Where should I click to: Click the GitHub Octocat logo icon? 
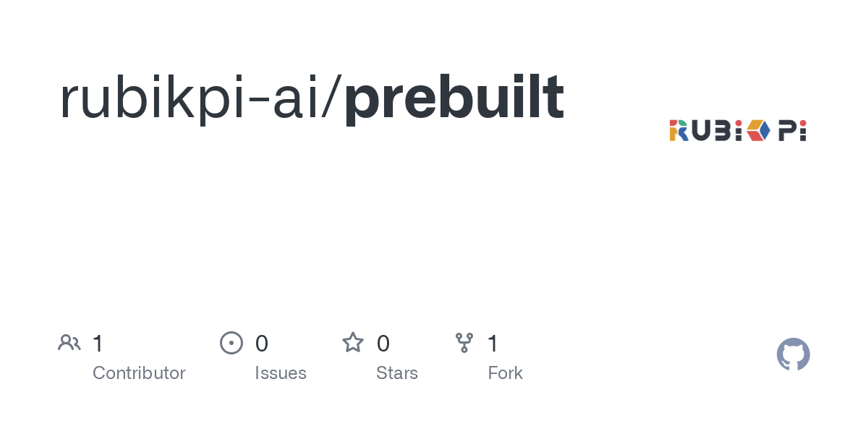(x=793, y=354)
